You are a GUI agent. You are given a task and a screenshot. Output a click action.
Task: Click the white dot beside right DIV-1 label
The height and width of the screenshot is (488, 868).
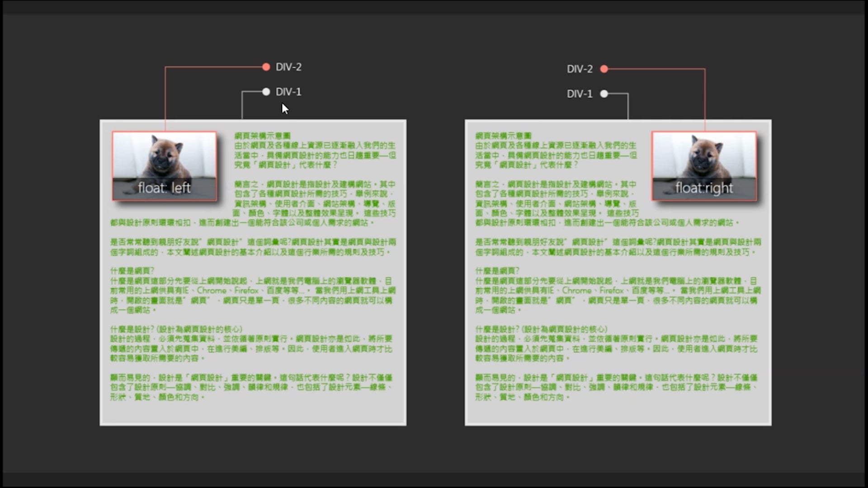(x=604, y=94)
